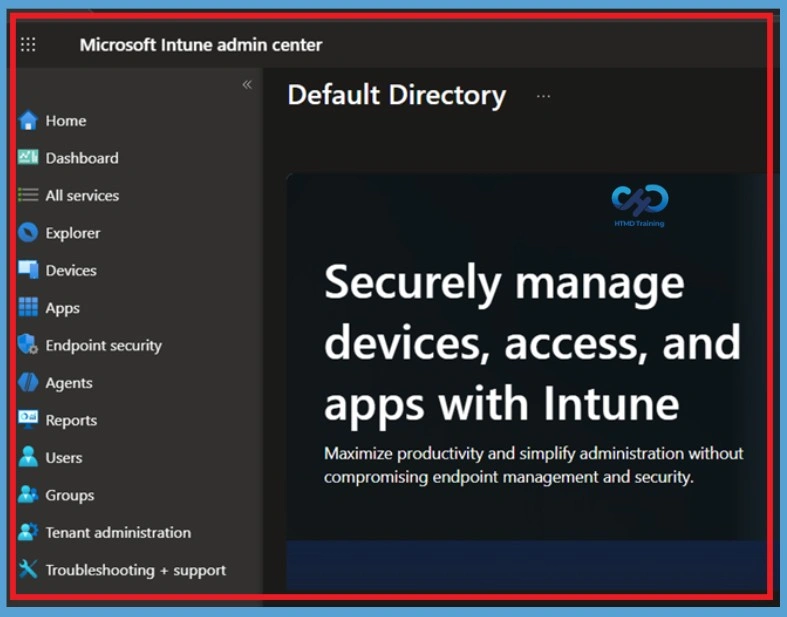Click the Explorer compass icon

pyautogui.click(x=28, y=232)
